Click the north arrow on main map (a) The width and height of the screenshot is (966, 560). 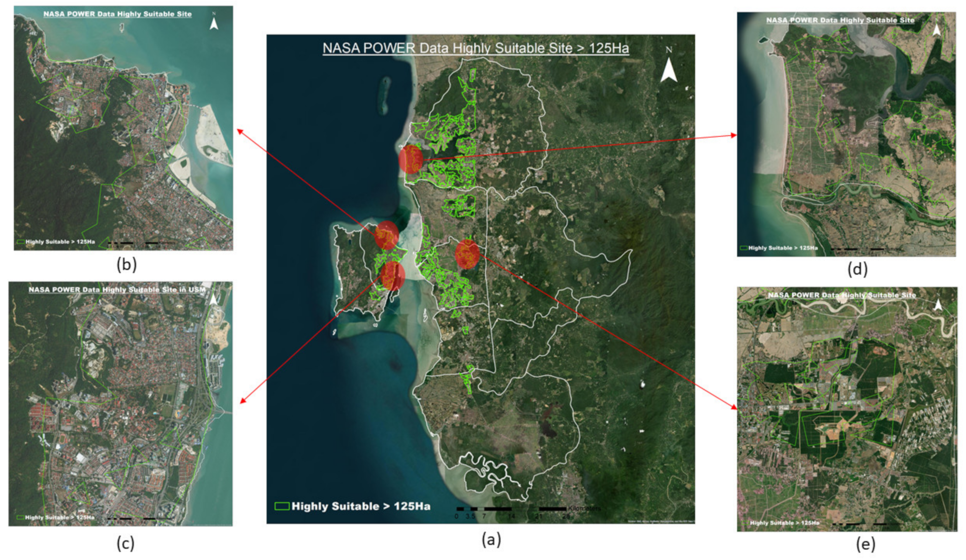pos(668,70)
